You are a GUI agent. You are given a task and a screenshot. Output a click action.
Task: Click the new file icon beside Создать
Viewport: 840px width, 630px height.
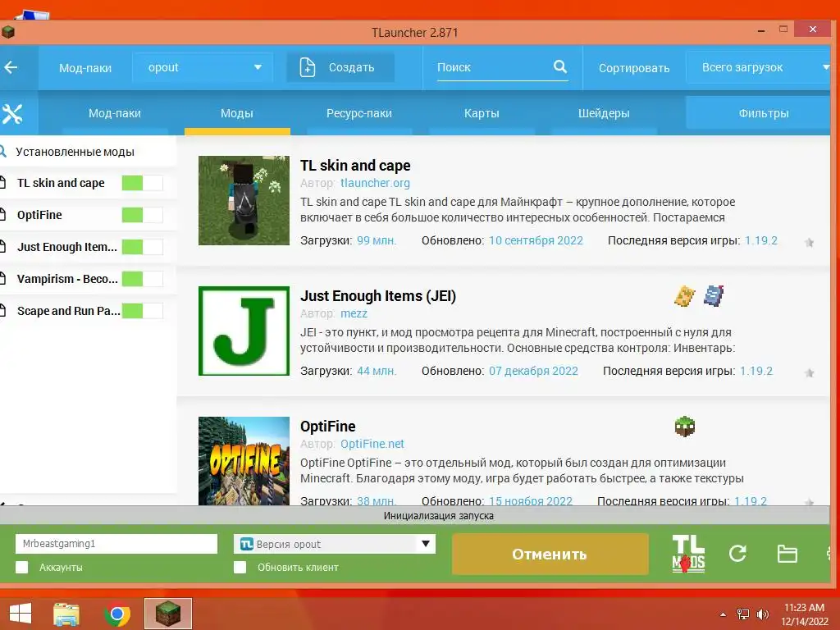pyautogui.click(x=307, y=67)
